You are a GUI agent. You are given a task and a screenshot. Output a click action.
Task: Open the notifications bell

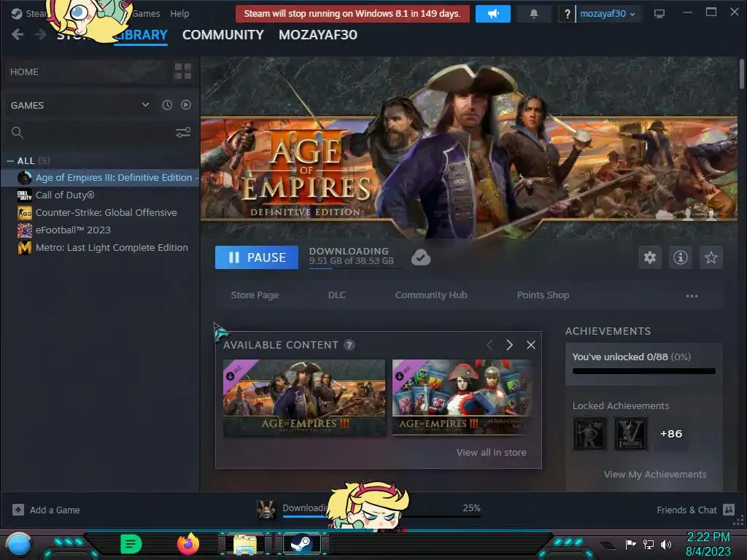[533, 14]
